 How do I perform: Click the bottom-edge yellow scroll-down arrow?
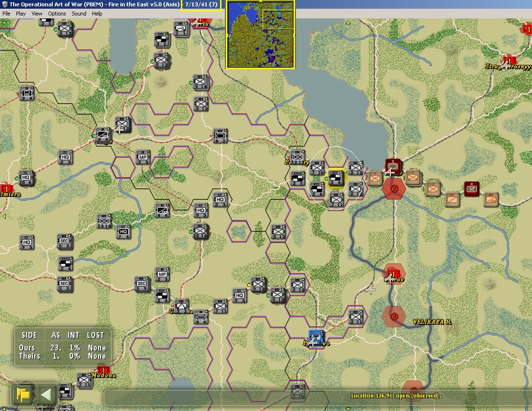coord(348,409)
